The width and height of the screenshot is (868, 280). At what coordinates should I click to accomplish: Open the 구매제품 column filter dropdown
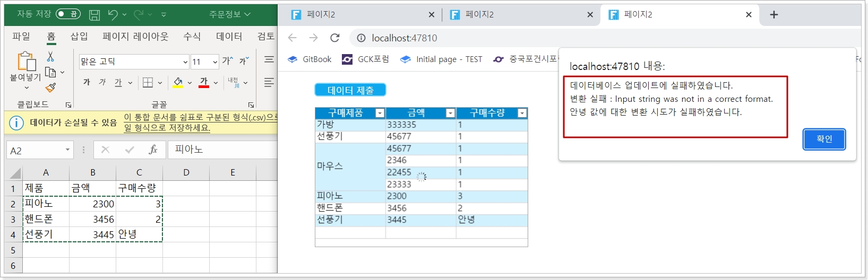(x=380, y=113)
